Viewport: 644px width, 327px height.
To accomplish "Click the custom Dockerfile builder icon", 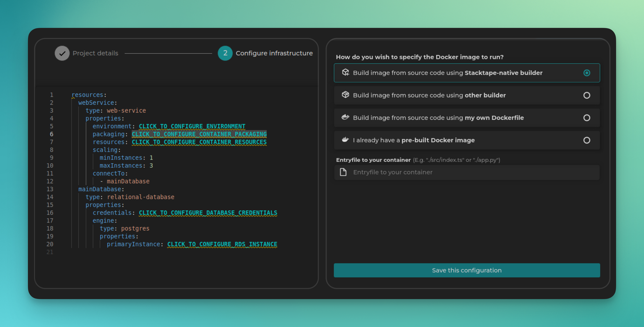I will click(x=346, y=117).
